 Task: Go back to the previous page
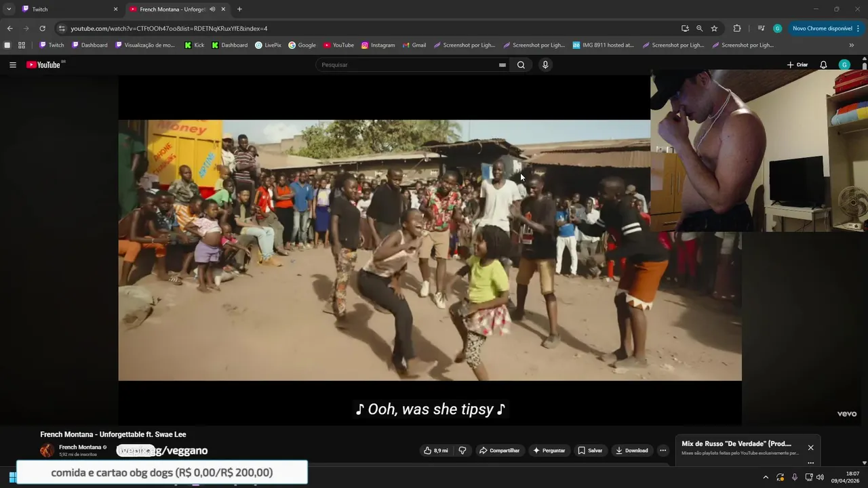click(9, 28)
